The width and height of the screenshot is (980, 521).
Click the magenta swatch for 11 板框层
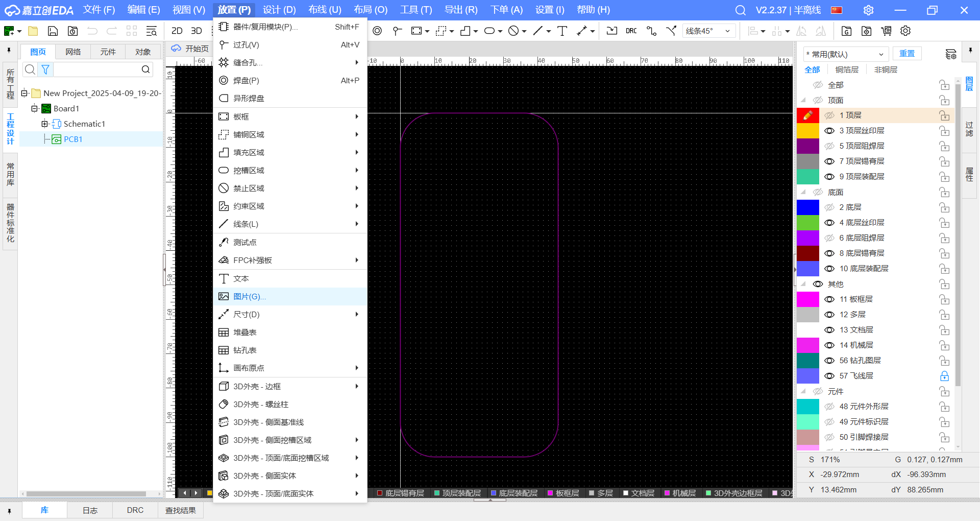coord(808,299)
